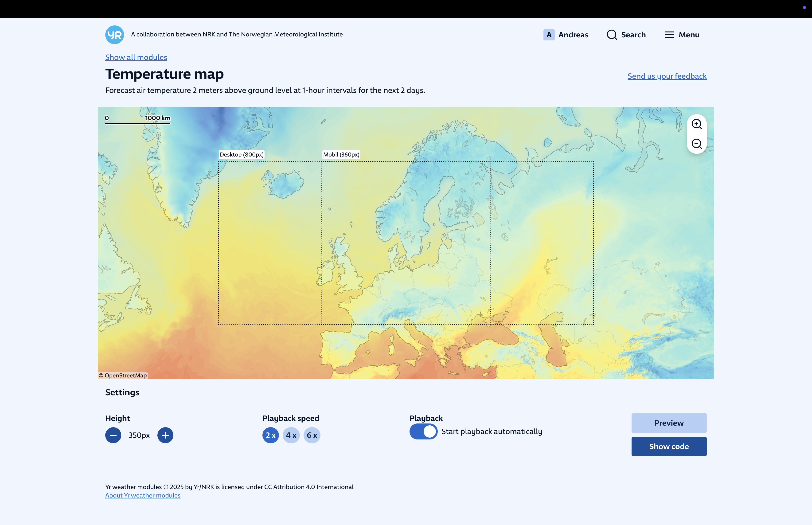812x525 pixels.
Task: Open the hamburger Menu
Action: 682,35
